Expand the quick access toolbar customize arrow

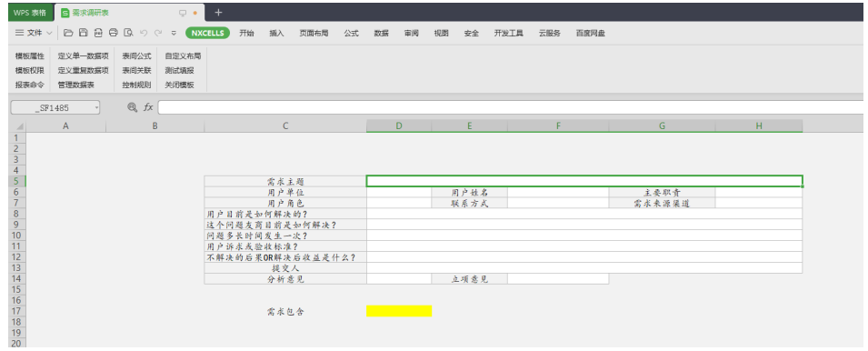tap(174, 34)
